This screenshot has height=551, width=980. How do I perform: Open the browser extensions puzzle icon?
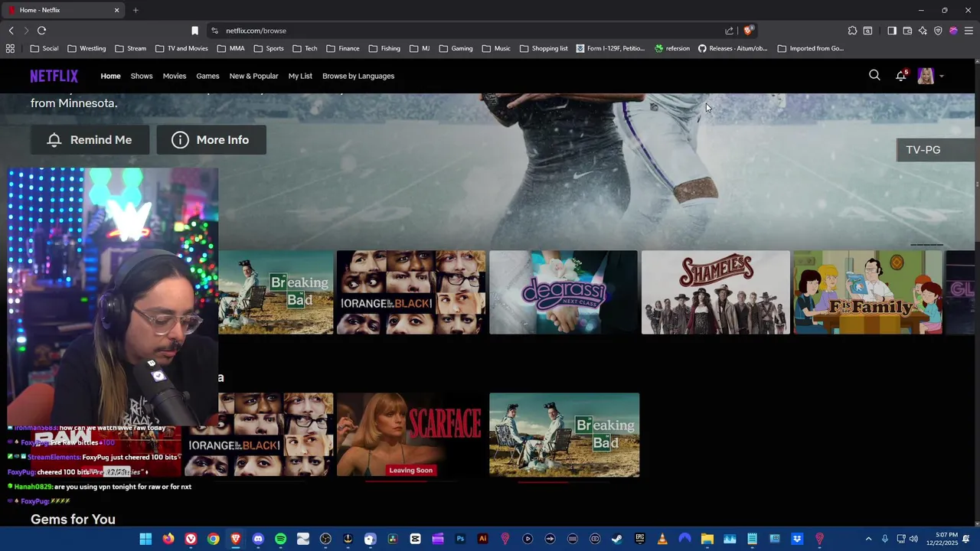click(x=852, y=31)
